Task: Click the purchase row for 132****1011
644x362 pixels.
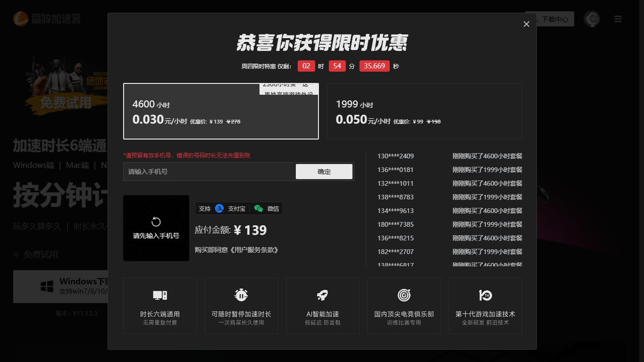Action: click(x=450, y=183)
